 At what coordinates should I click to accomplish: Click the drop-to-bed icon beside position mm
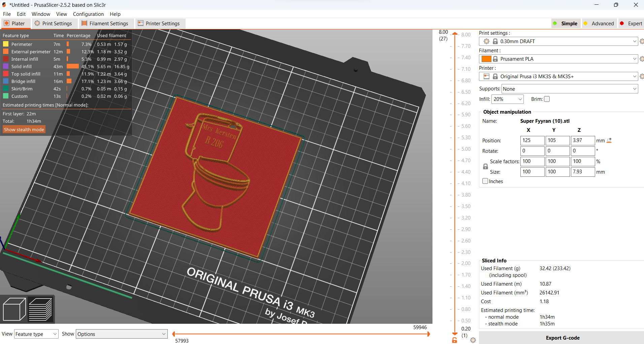click(x=609, y=141)
